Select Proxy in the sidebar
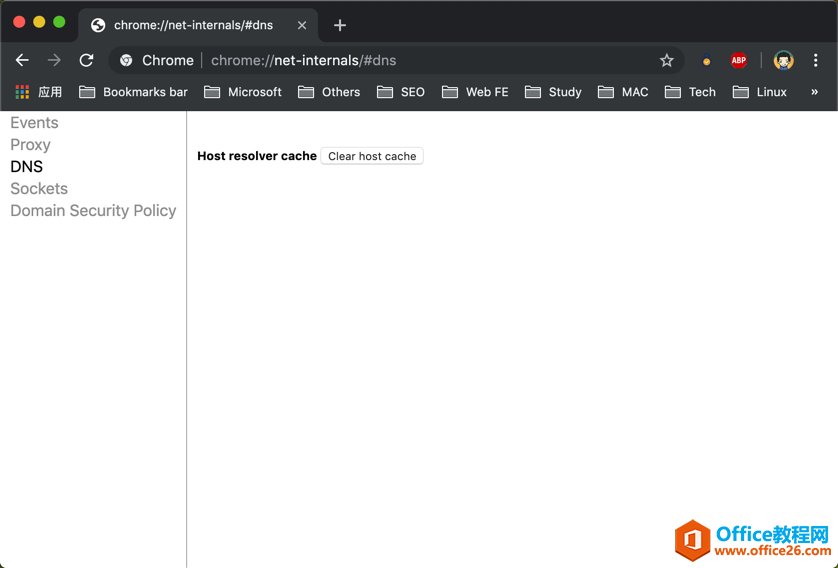 tap(30, 145)
